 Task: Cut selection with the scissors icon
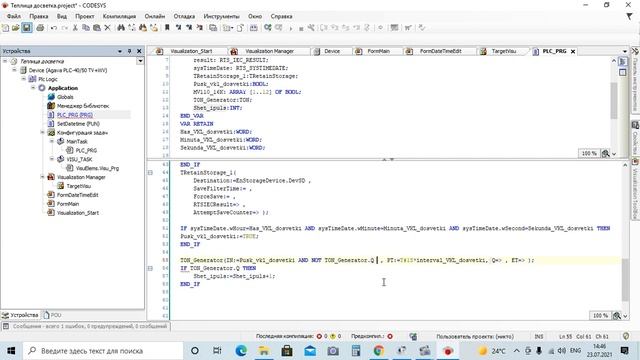[x=75, y=28]
